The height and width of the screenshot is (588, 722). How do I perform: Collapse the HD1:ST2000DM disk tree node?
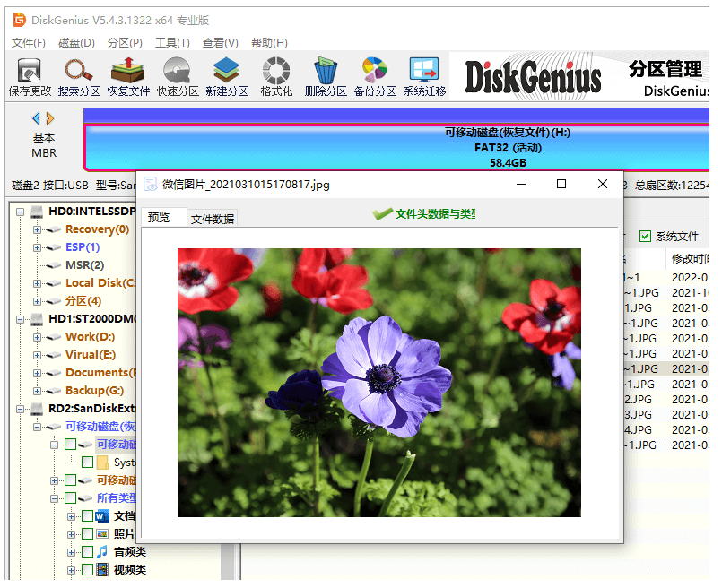click(22, 319)
